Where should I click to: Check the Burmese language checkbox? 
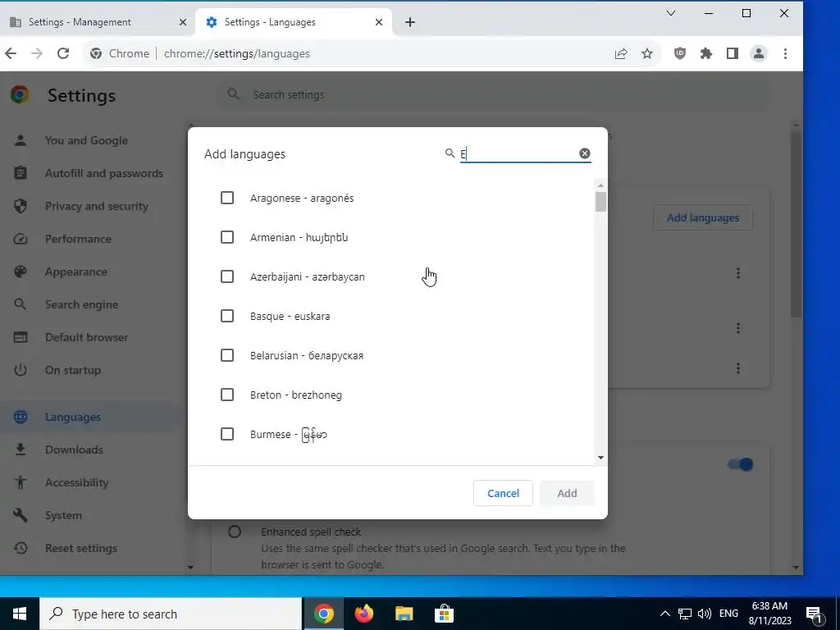227,434
